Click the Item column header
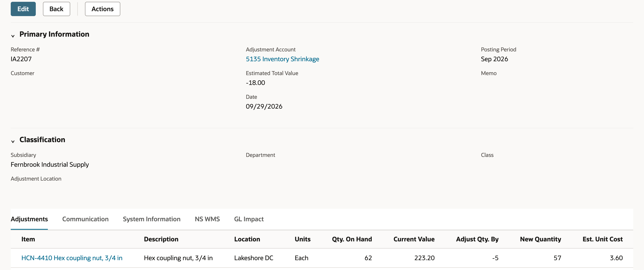 click(x=28, y=239)
